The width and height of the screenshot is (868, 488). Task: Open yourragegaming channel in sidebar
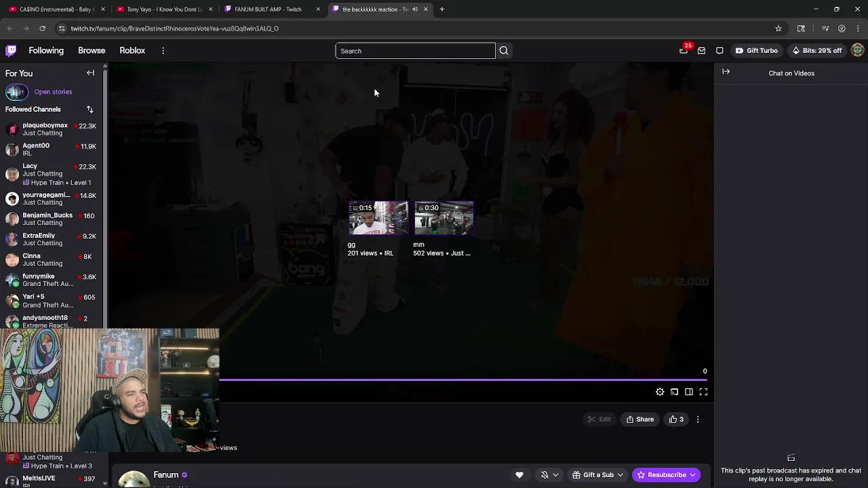(51, 199)
